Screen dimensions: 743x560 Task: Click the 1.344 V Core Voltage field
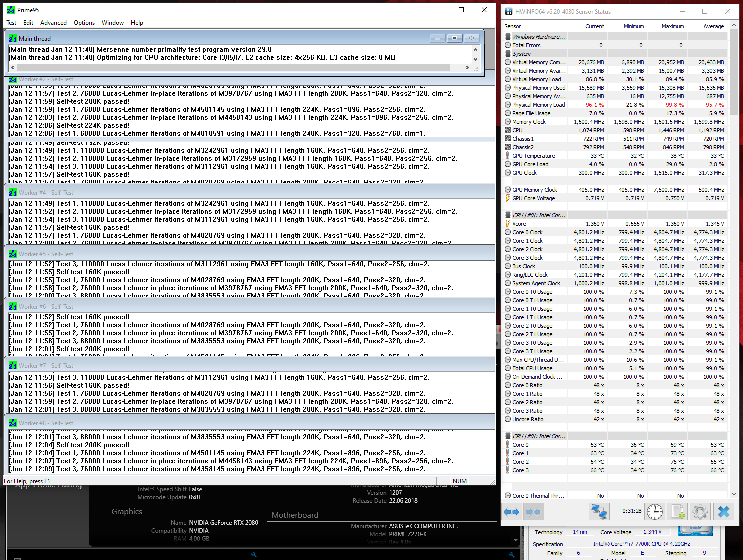pos(652,532)
